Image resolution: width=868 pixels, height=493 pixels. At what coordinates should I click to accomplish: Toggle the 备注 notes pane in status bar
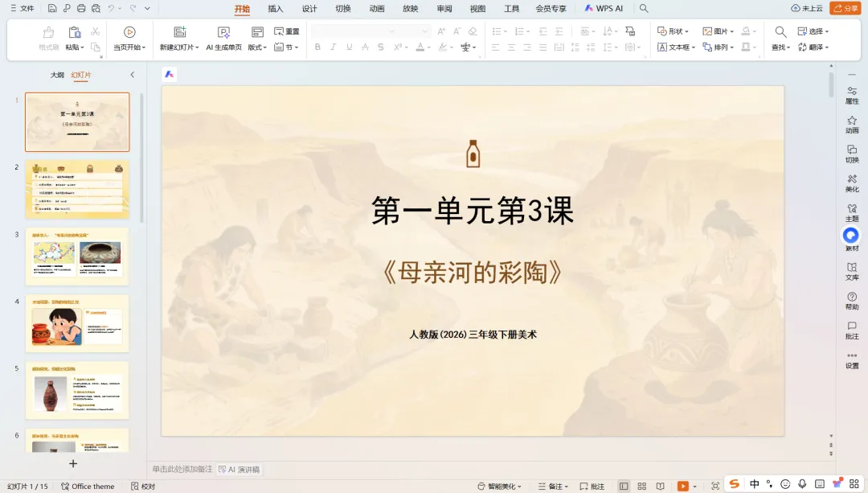tap(553, 486)
